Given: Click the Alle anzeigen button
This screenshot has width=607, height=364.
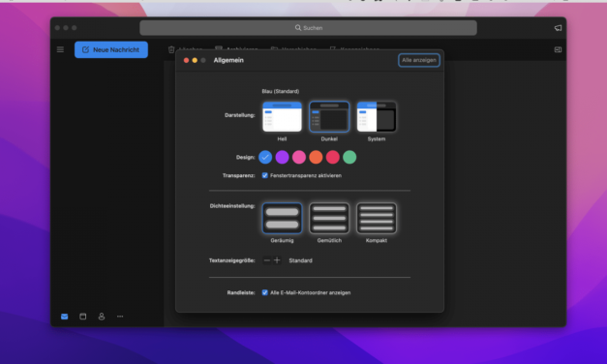Looking at the screenshot, I should point(419,60).
